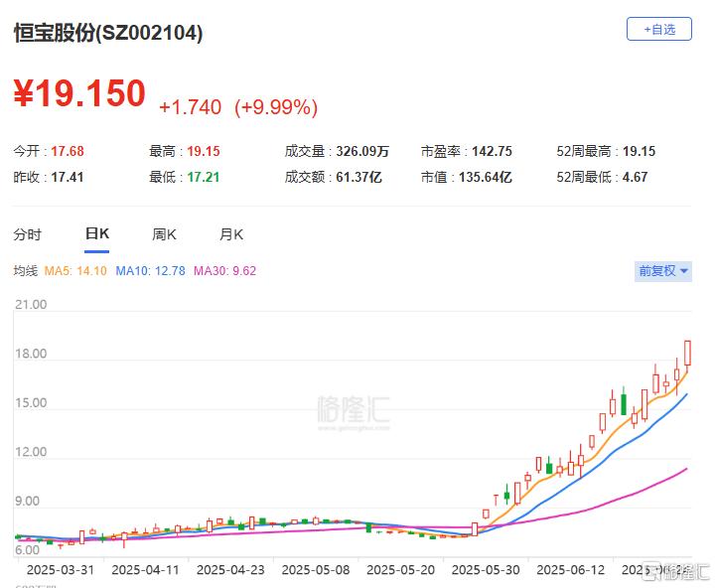Add stock to watchlist with +自选 button

pos(659,29)
